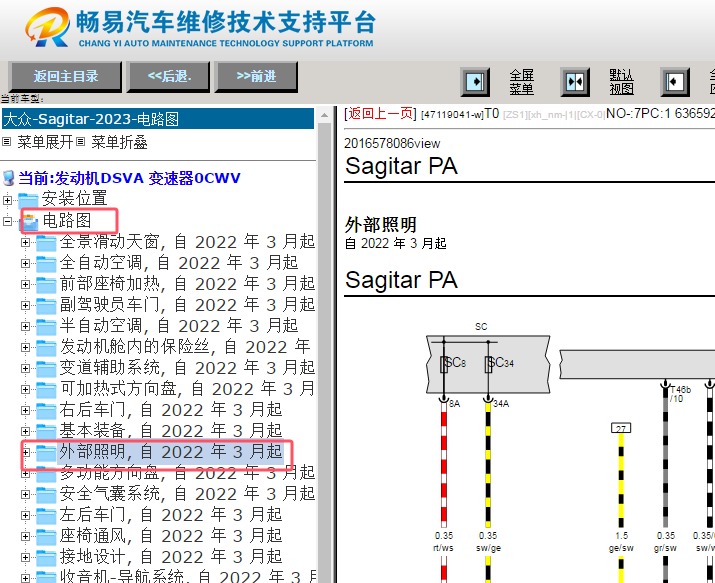Select the 大众-Sagitar-2023-电路图 header

(x=158, y=119)
